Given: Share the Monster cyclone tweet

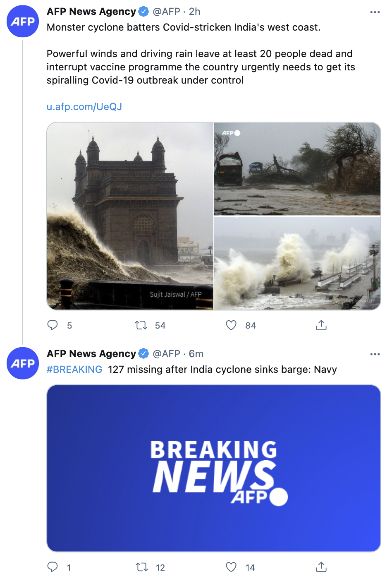Looking at the screenshot, I should pyautogui.click(x=321, y=325).
